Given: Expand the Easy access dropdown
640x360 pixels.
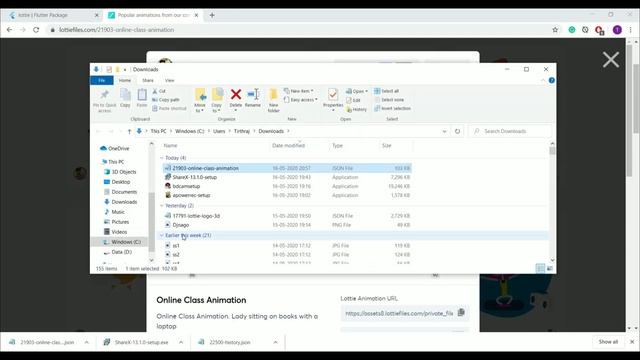Looking at the screenshot, I should (301, 100).
